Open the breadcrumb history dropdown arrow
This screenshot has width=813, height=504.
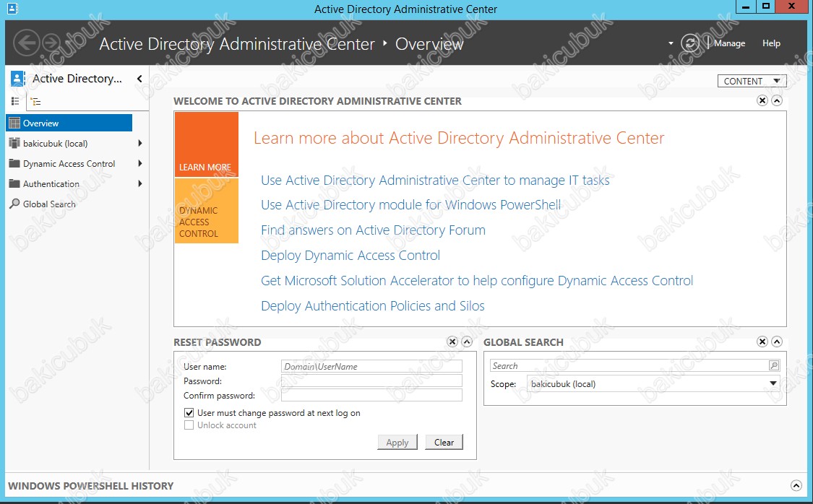[671, 43]
